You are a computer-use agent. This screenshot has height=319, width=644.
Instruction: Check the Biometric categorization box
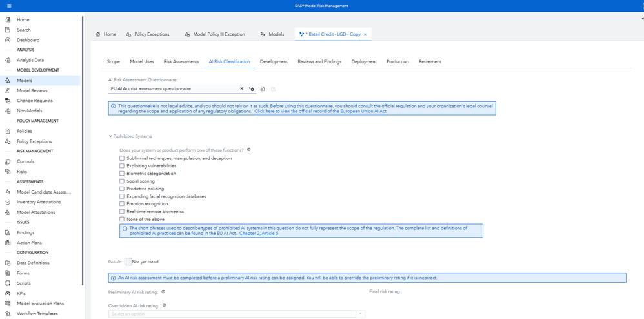[121, 174]
